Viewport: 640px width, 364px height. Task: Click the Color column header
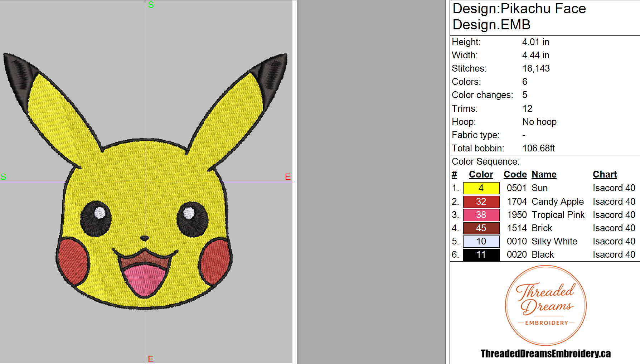(481, 174)
